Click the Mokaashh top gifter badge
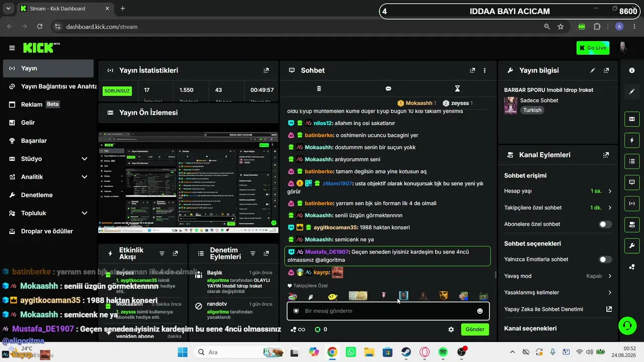The height and width of the screenshot is (362, 644). (417, 103)
